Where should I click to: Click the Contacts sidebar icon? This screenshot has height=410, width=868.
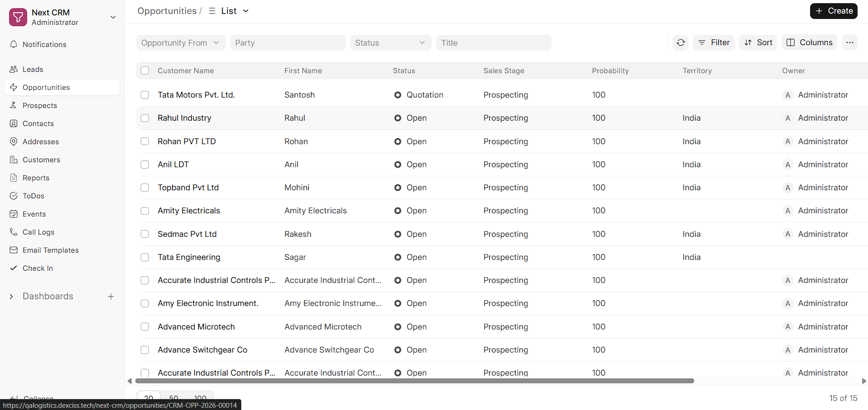(14, 123)
